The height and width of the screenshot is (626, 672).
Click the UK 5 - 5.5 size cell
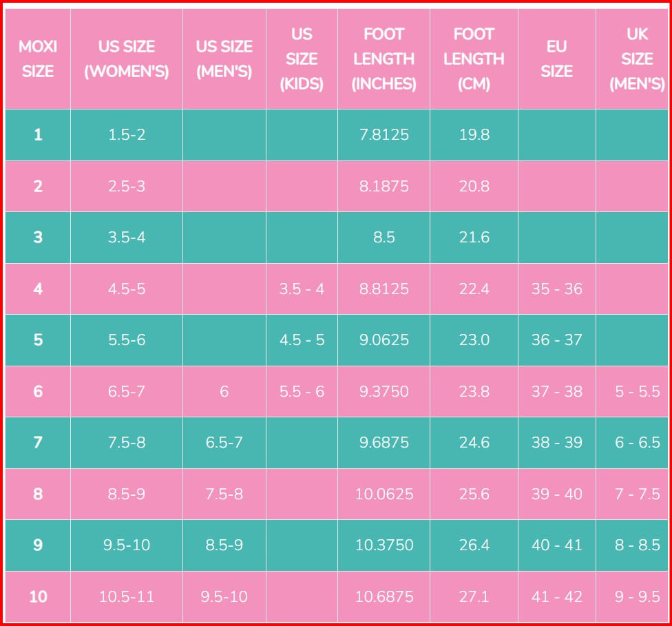click(x=637, y=391)
